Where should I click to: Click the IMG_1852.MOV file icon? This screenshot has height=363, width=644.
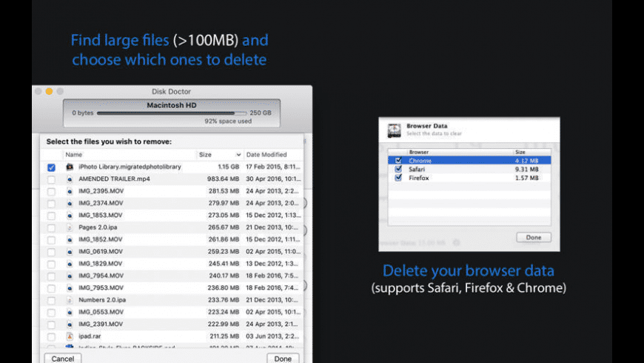coord(70,240)
